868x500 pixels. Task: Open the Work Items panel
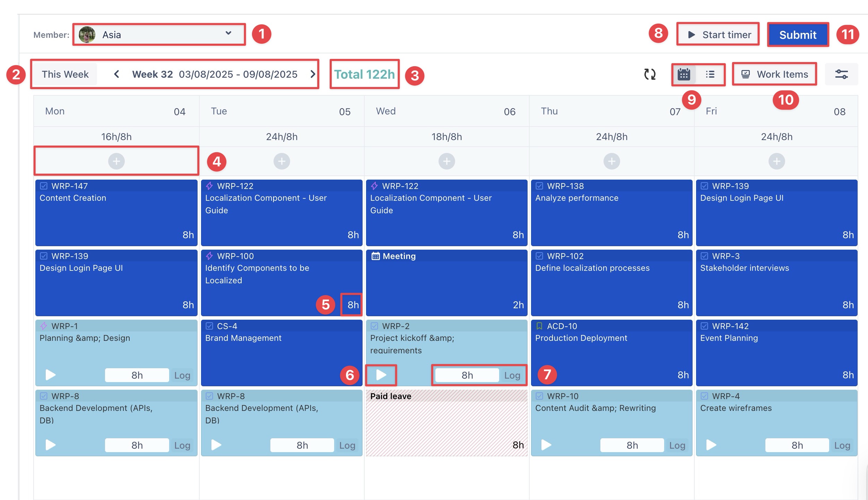[x=774, y=74]
